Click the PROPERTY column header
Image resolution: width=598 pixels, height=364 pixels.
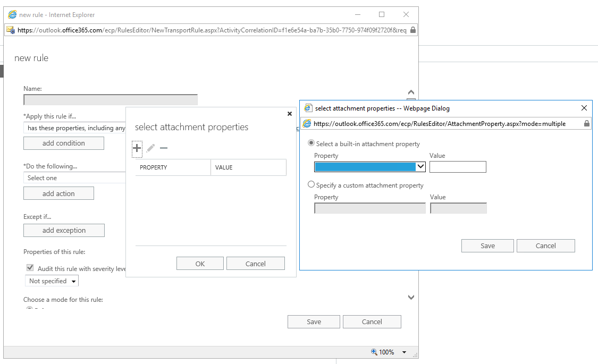pos(173,167)
